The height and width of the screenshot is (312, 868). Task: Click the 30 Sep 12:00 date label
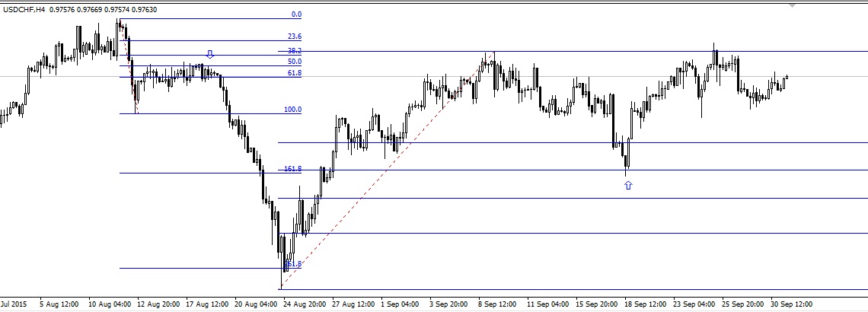(x=792, y=304)
